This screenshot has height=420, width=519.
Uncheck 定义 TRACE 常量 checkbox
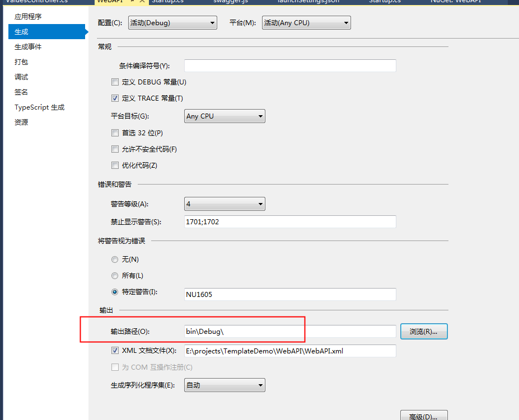115,98
